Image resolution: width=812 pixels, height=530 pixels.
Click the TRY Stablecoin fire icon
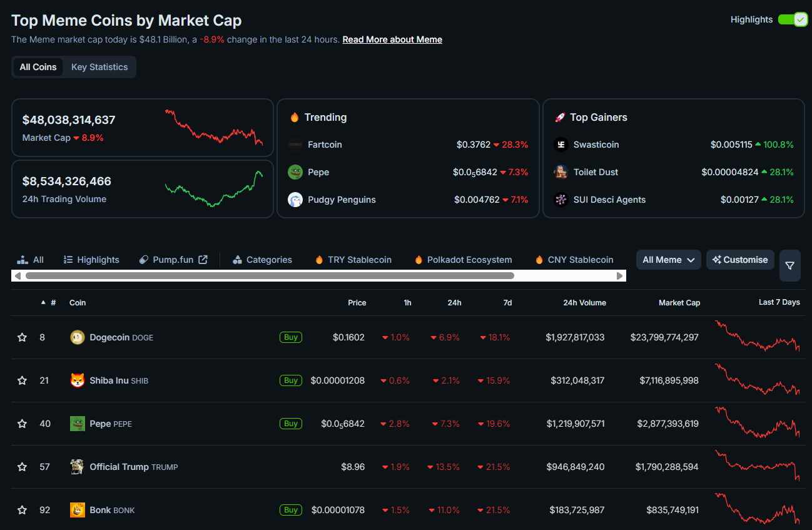[x=319, y=260]
